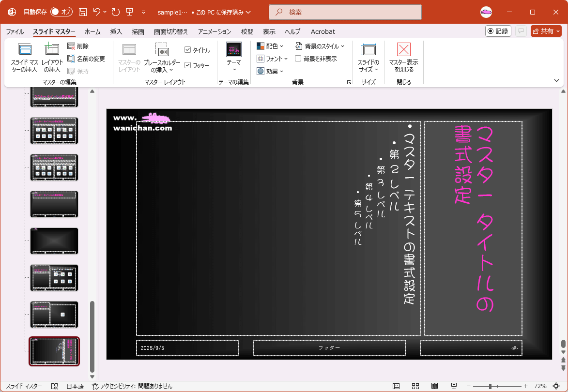Uncheck the Footer checkbox
The image size is (568, 392).
pyautogui.click(x=188, y=65)
